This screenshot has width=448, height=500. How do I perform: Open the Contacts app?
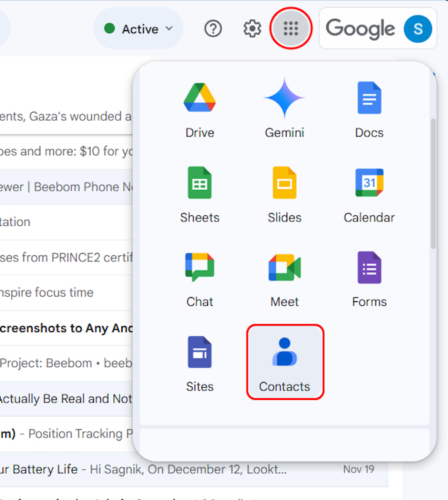click(285, 362)
